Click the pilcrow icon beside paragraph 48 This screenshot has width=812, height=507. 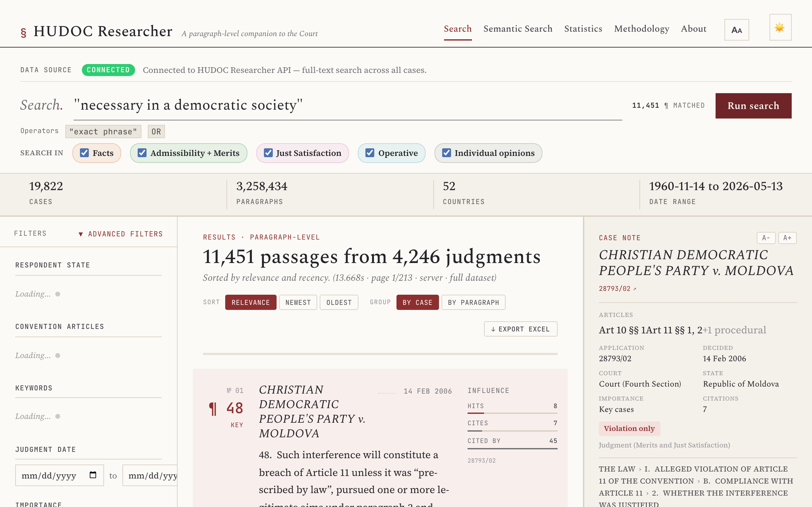pos(213,409)
